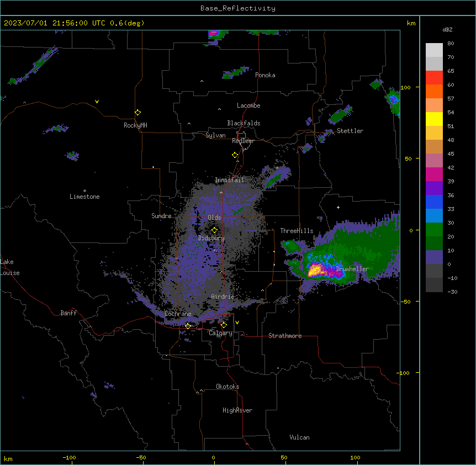Click the Drumheller city label
The image size is (476, 465).
coord(352,269)
